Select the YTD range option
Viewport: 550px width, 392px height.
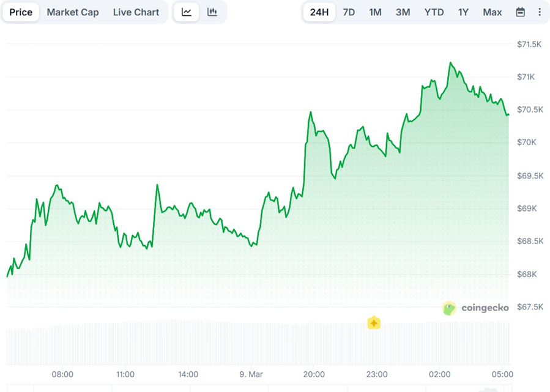434,12
